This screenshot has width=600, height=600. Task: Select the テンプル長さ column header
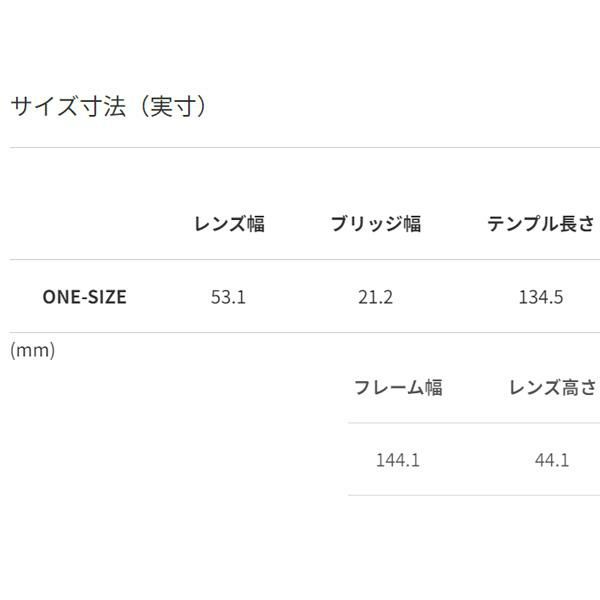pos(540,223)
